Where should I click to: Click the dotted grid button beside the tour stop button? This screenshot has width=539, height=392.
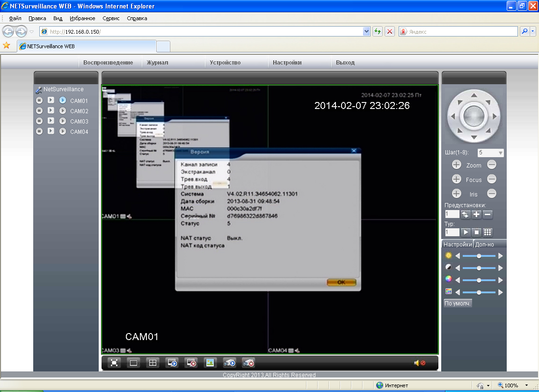(x=488, y=232)
